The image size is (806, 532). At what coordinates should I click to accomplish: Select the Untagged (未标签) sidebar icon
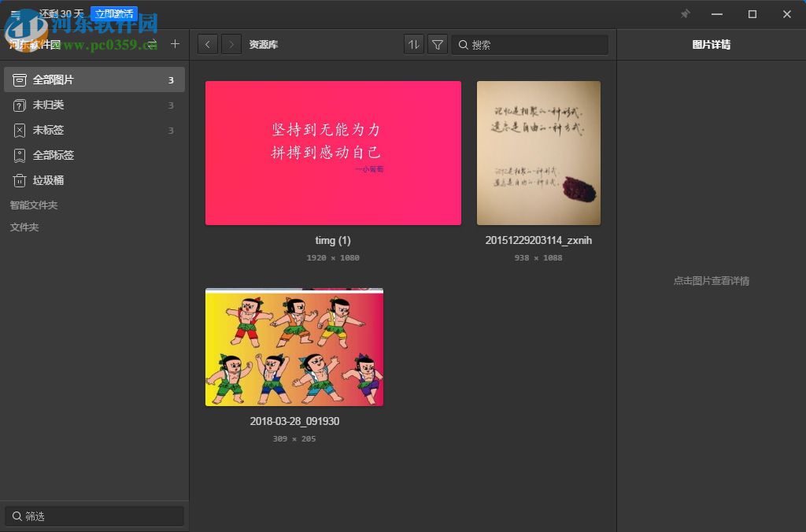coord(19,130)
